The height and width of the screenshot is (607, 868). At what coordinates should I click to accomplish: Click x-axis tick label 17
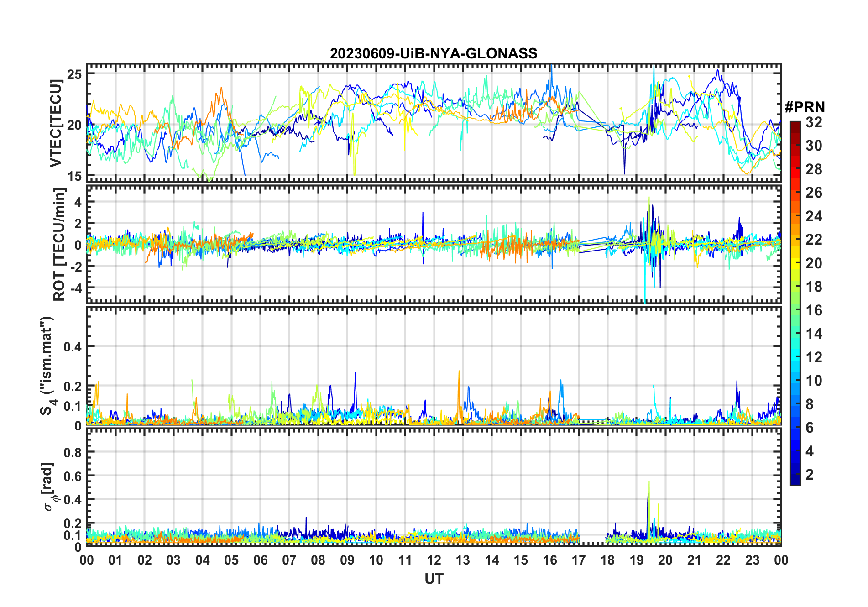pyautogui.click(x=579, y=560)
